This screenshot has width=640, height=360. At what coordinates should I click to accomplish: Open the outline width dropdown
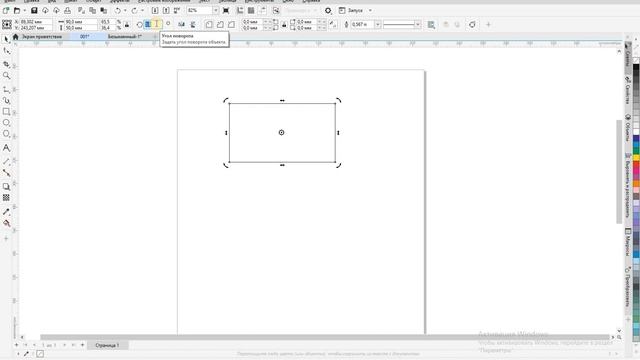pyautogui.click(x=378, y=24)
